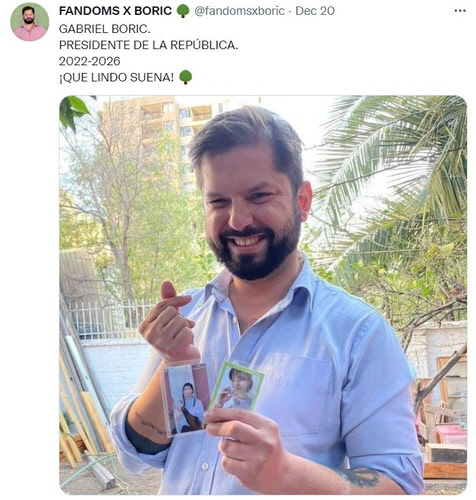Click the smiling bearded man's face in photo

click(x=250, y=207)
